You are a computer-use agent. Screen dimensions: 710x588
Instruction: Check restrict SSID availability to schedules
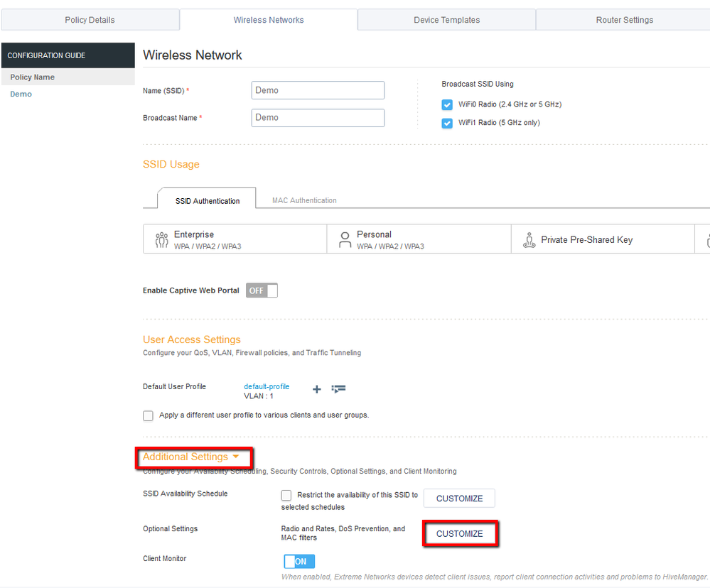point(286,495)
